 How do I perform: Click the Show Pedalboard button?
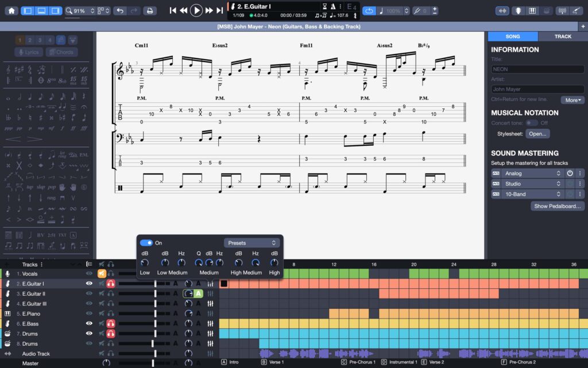pyautogui.click(x=557, y=206)
